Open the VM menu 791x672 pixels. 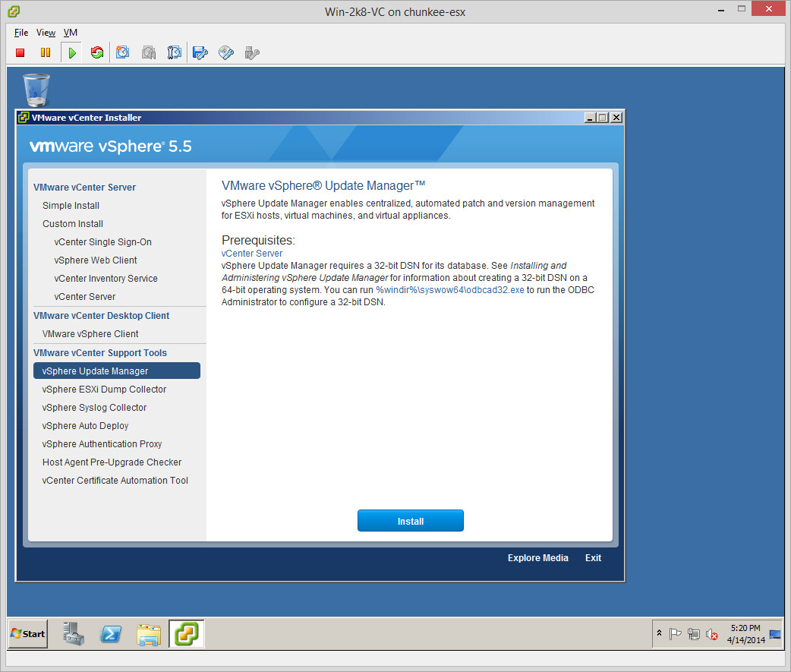71,33
